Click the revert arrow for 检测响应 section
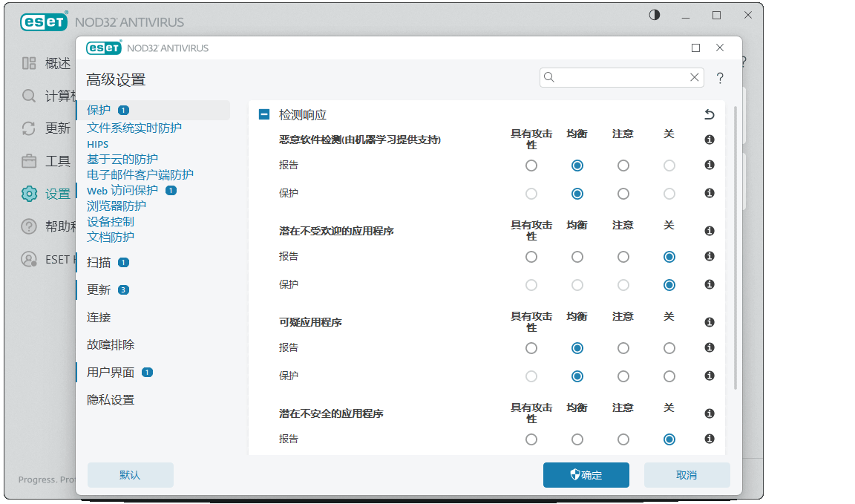This screenshot has width=855, height=504. point(709,114)
